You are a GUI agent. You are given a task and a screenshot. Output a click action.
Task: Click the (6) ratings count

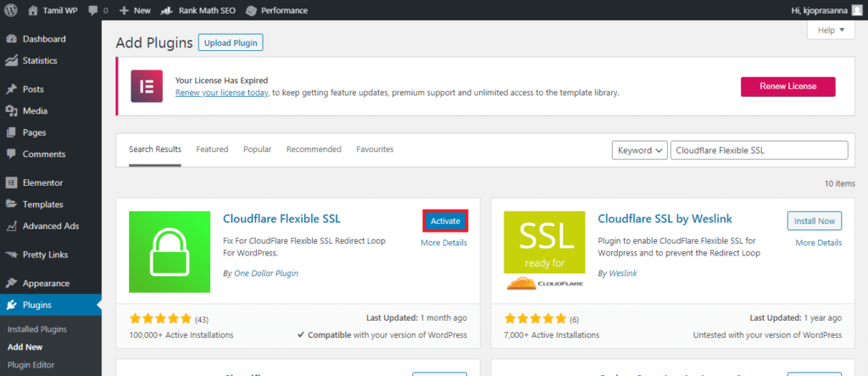[x=574, y=319]
